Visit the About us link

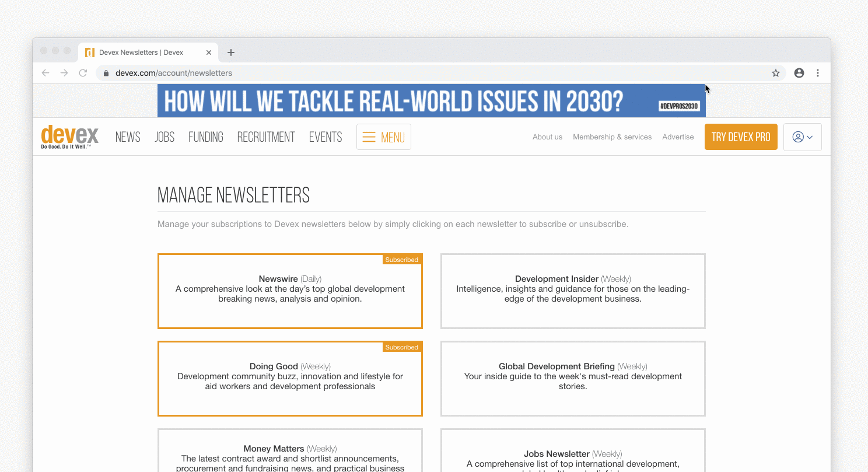tap(547, 137)
